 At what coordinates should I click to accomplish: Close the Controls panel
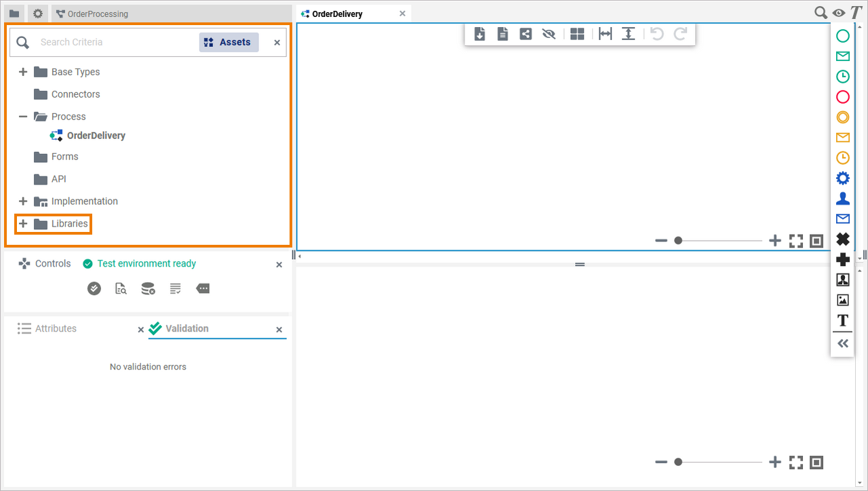tap(279, 264)
